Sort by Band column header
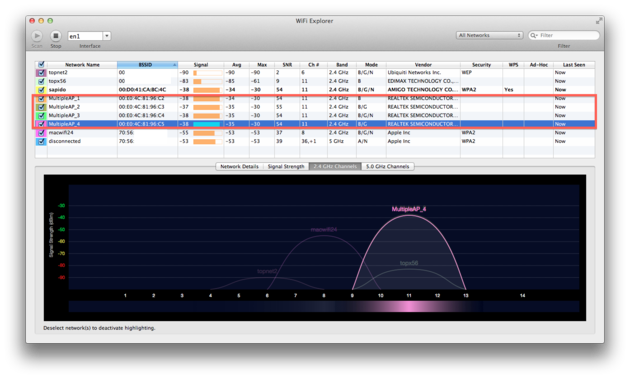This screenshot has height=379, width=630. pos(342,65)
